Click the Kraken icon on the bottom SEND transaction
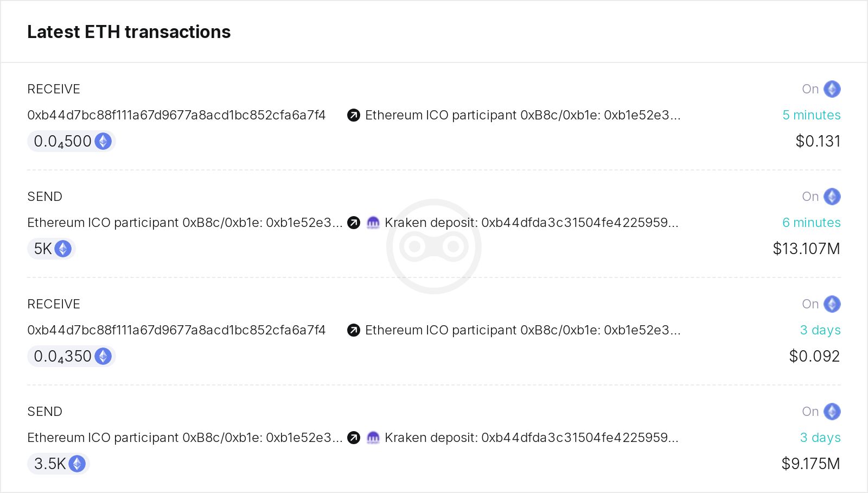 point(373,438)
